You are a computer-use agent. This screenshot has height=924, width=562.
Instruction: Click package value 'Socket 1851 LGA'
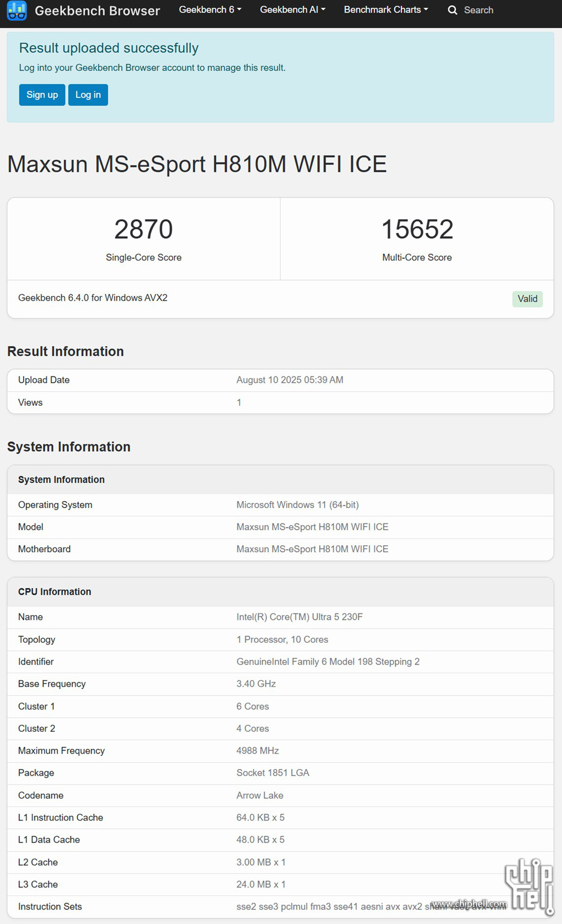coord(272,773)
